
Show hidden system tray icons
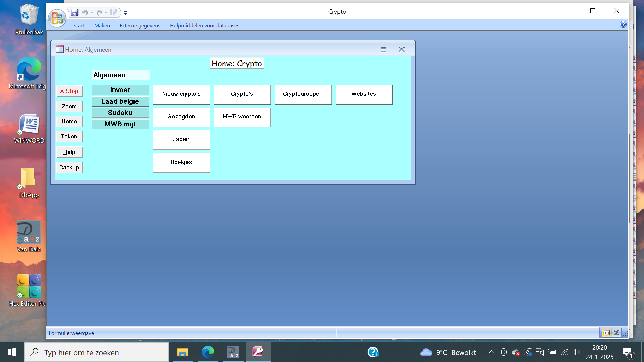(x=491, y=352)
